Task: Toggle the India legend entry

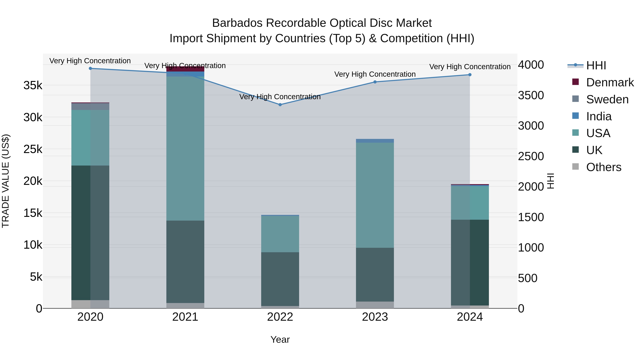Action: [x=592, y=116]
